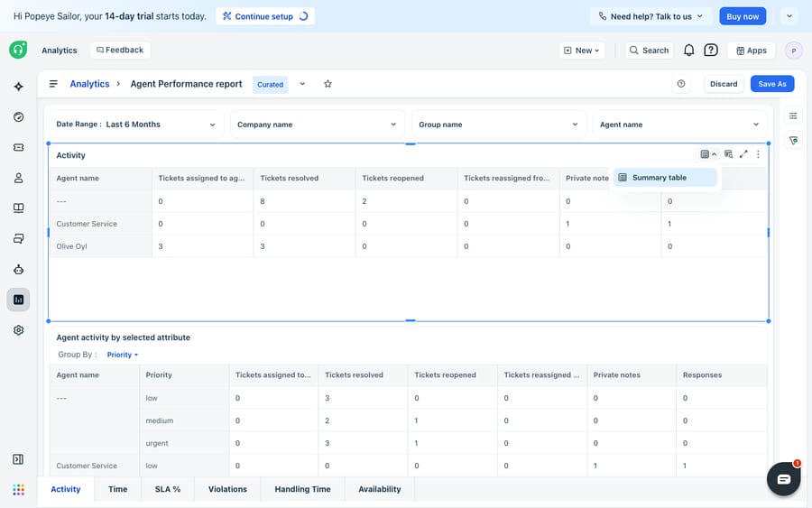Expand the top banner chevron beside Buy now
The image size is (812, 508).
coord(789,16)
